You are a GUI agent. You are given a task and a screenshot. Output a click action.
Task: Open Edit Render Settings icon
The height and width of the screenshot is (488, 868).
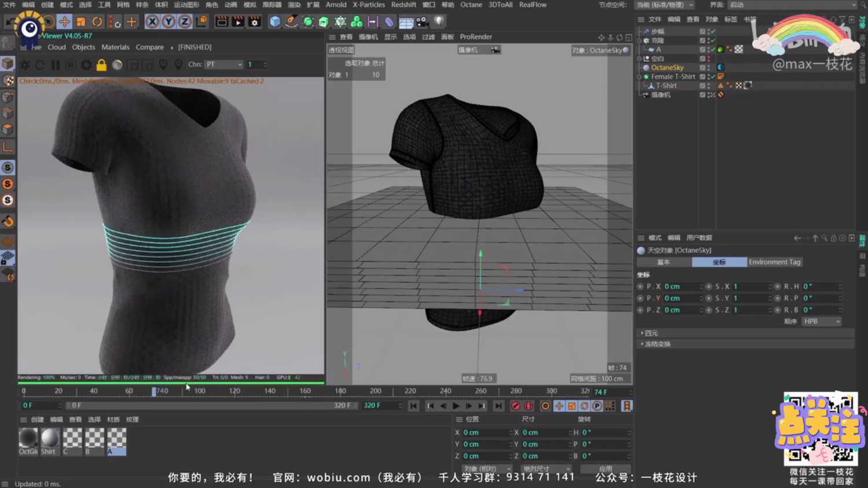[254, 22]
